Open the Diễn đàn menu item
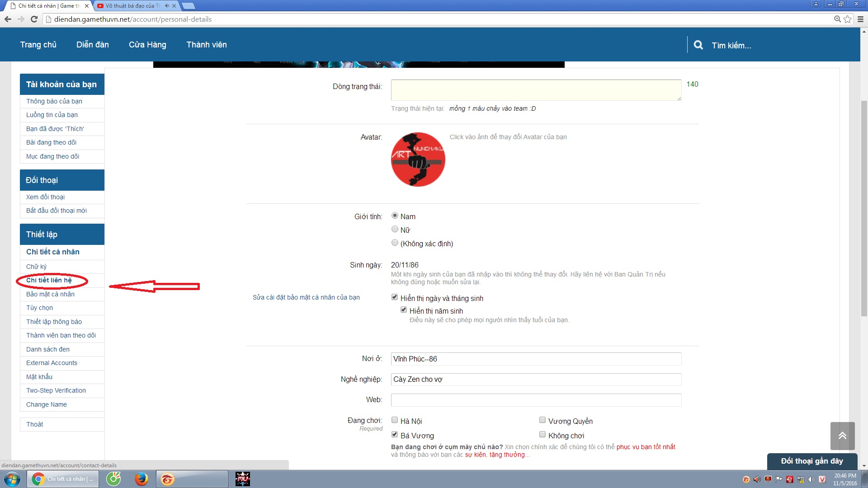Image resolution: width=868 pixels, height=488 pixels. (92, 45)
